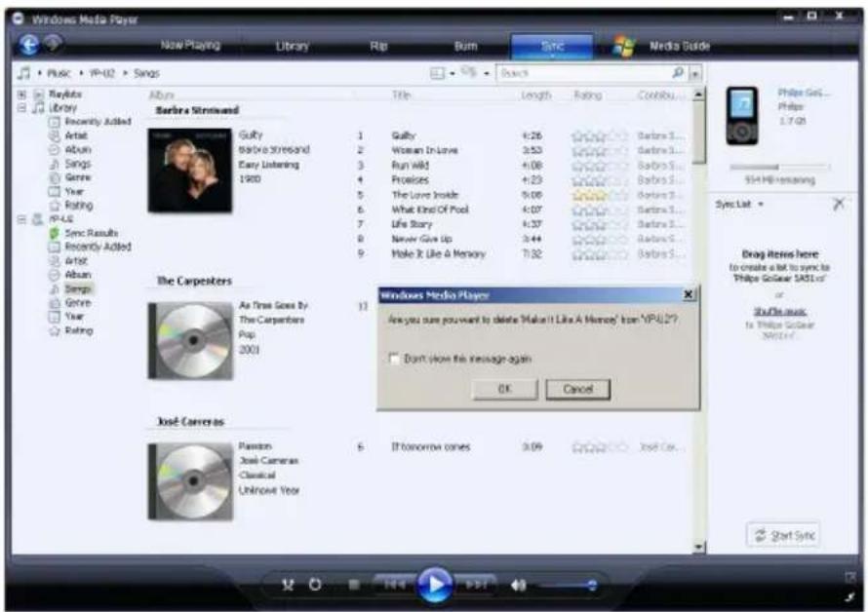The image size is (868, 612).
Task: Click the Songs breadcrumb item
Action: point(146,73)
